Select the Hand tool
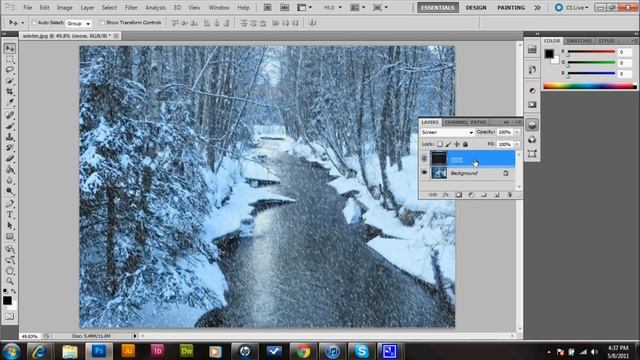The height and width of the screenshot is (360, 640). 10,270
